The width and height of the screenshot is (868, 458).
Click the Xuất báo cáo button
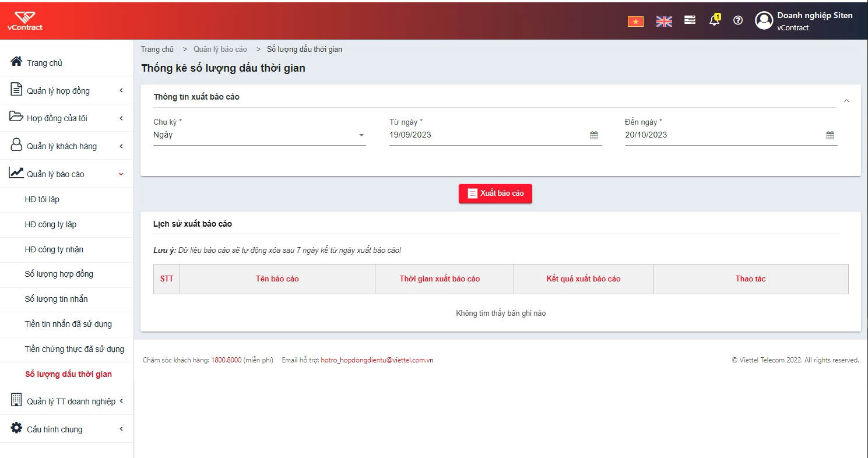point(496,193)
